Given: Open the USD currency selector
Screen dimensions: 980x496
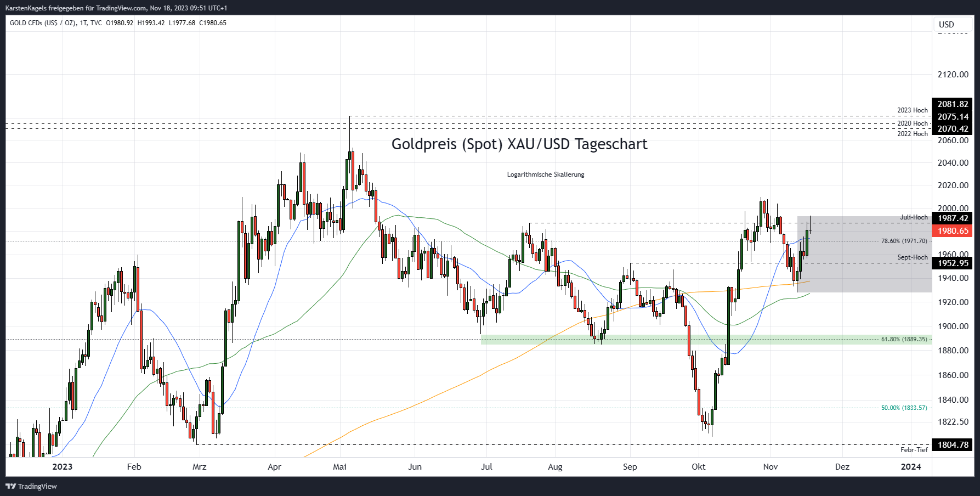Looking at the screenshot, I should [953, 24].
